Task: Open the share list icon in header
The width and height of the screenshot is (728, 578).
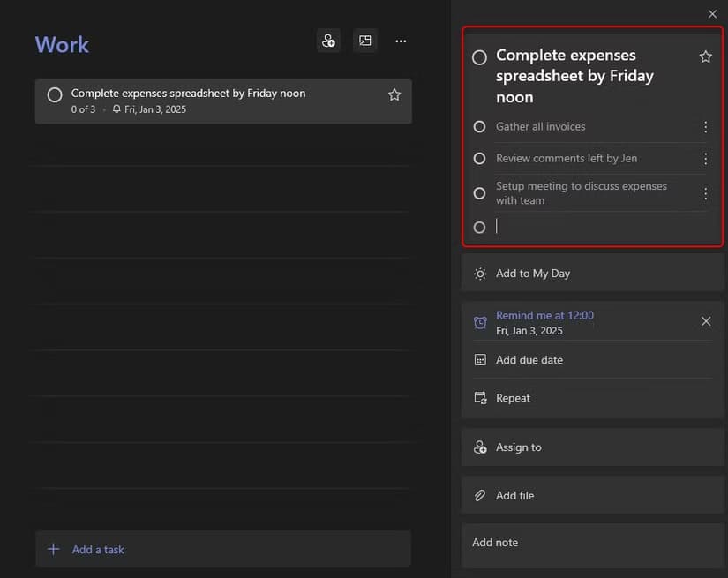Action: [328, 41]
